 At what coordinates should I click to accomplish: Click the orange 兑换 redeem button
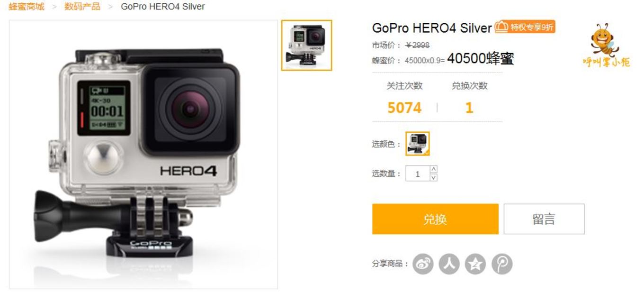435,219
